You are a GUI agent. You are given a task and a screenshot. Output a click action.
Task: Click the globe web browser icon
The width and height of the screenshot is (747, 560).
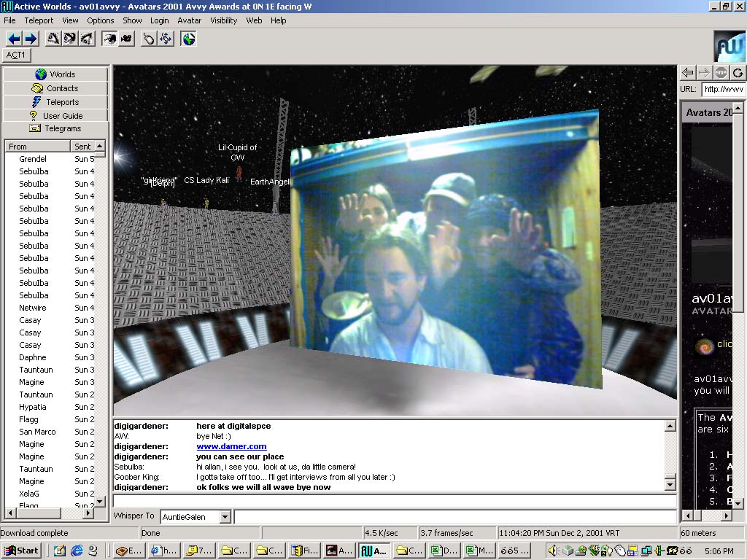click(x=189, y=39)
